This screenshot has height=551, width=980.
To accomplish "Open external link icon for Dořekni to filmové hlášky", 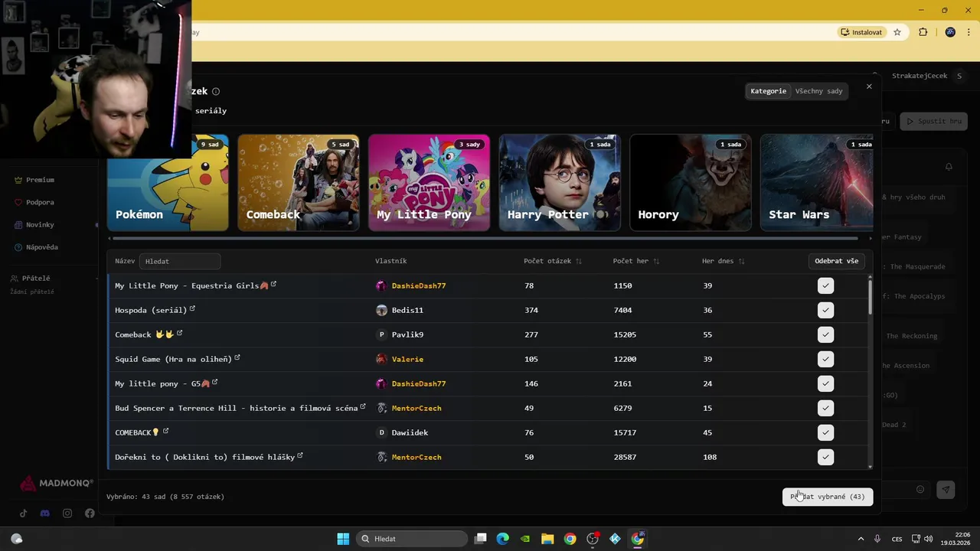I will [x=300, y=456].
